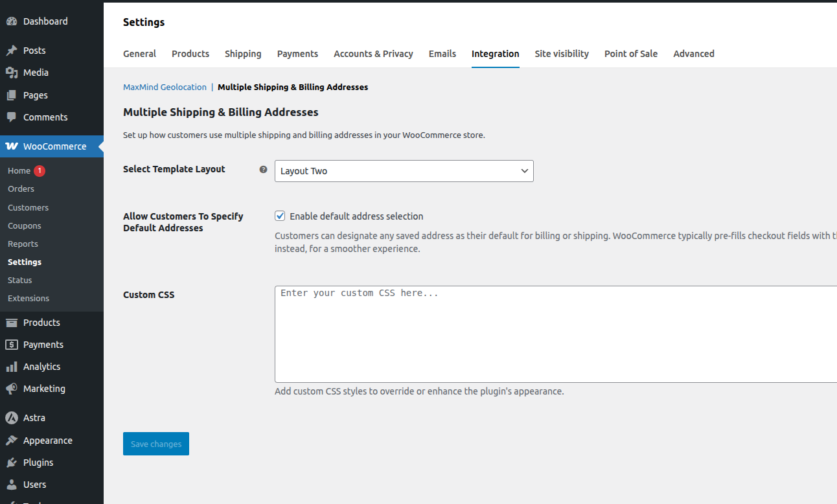Screen dimensions: 837x504
Task: Go to the Advanced settings tab
Action: [x=693, y=54]
